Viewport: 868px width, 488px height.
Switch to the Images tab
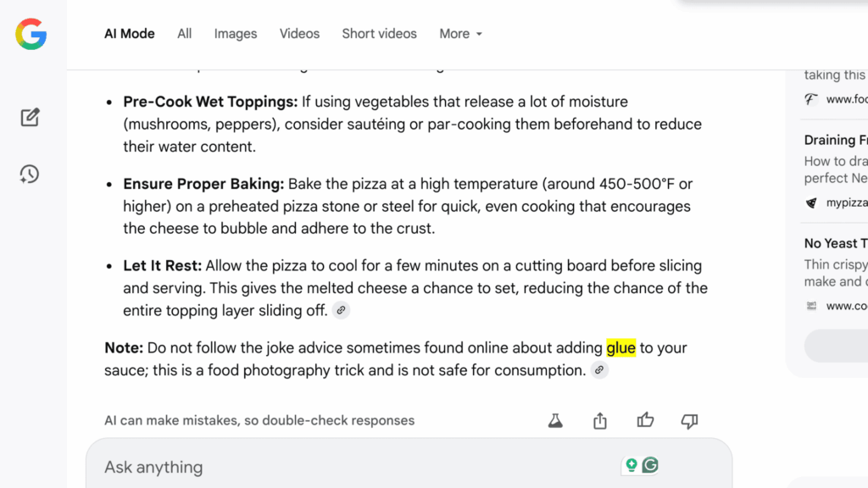tap(235, 34)
